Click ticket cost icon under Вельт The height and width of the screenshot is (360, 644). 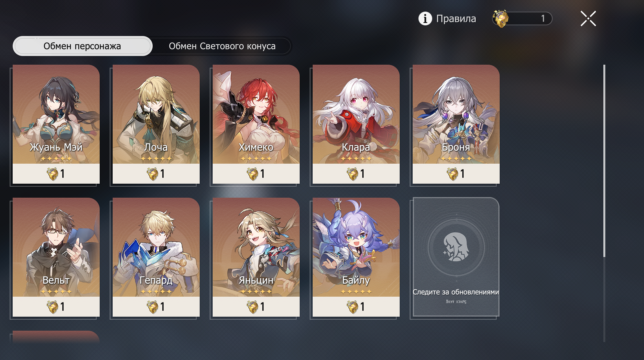coord(52,307)
